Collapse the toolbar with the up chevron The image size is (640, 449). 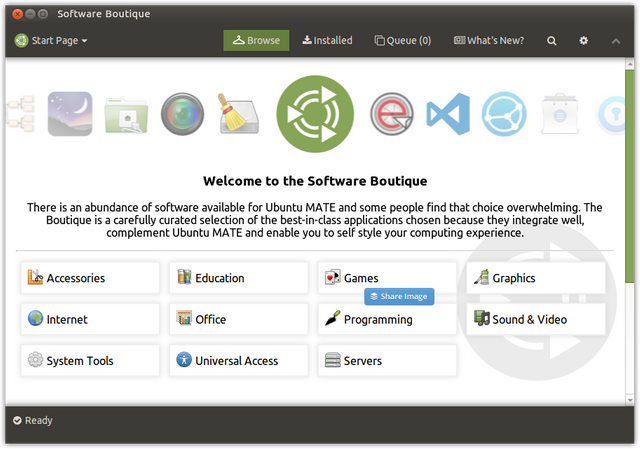pos(616,41)
